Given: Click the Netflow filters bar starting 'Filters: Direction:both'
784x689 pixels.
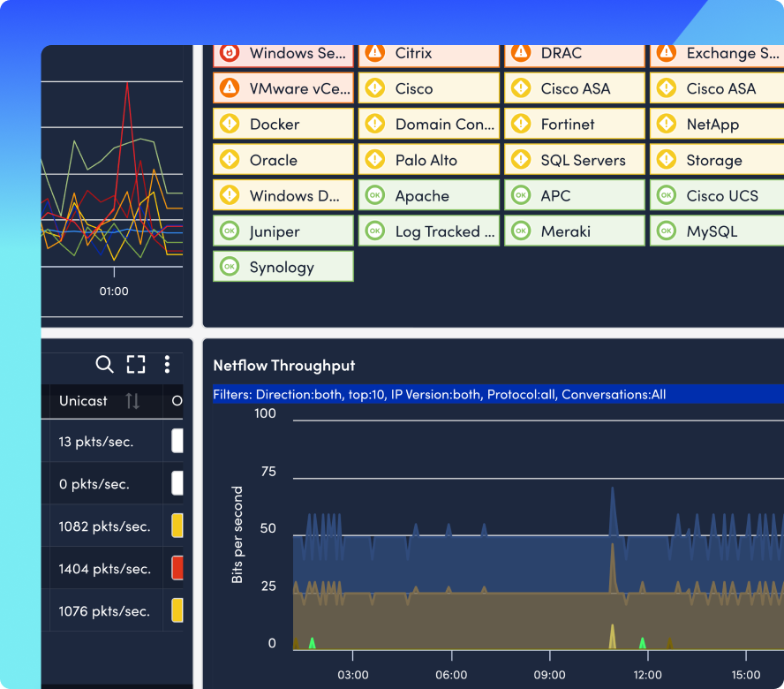Looking at the screenshot, I should coord(498,394).
